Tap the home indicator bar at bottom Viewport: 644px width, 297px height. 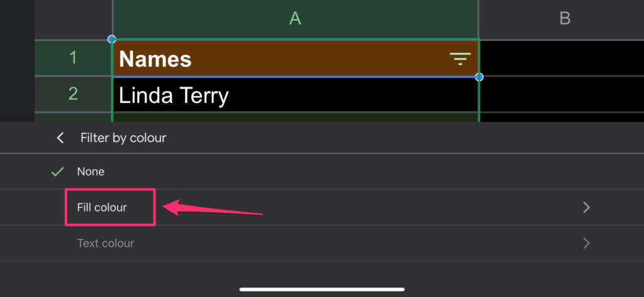[322, 289]
